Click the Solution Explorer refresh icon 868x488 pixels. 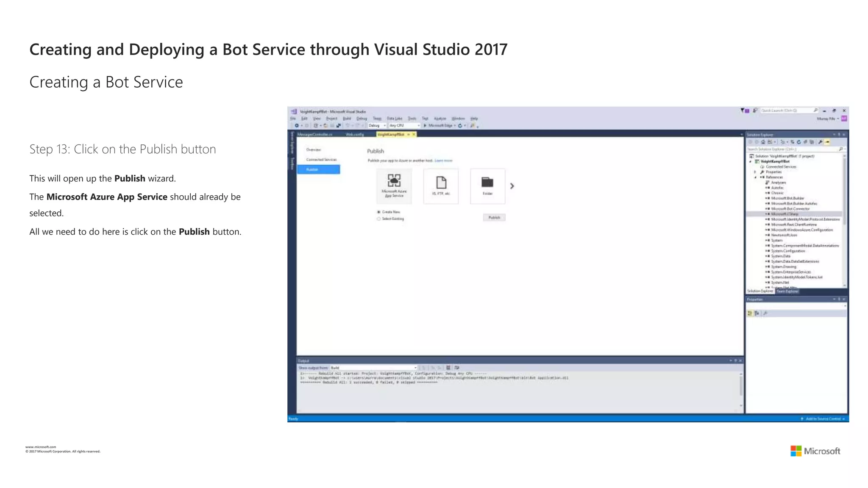(798, 142)
